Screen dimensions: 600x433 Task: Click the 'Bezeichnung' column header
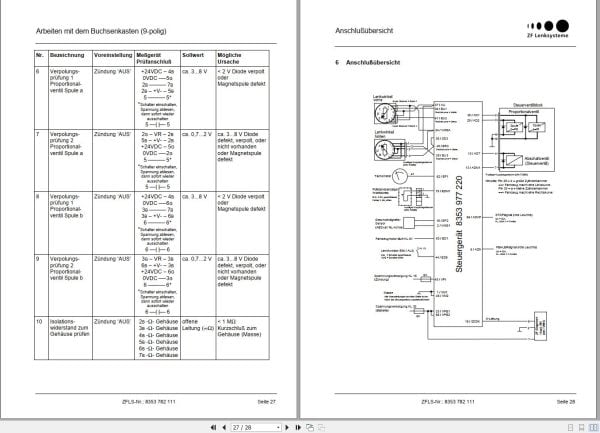pyautogui.click(x=67, y=55)
